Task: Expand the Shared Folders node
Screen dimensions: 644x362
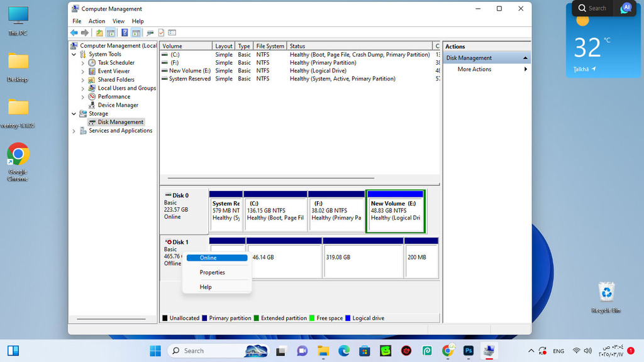Action: point(82,80)
